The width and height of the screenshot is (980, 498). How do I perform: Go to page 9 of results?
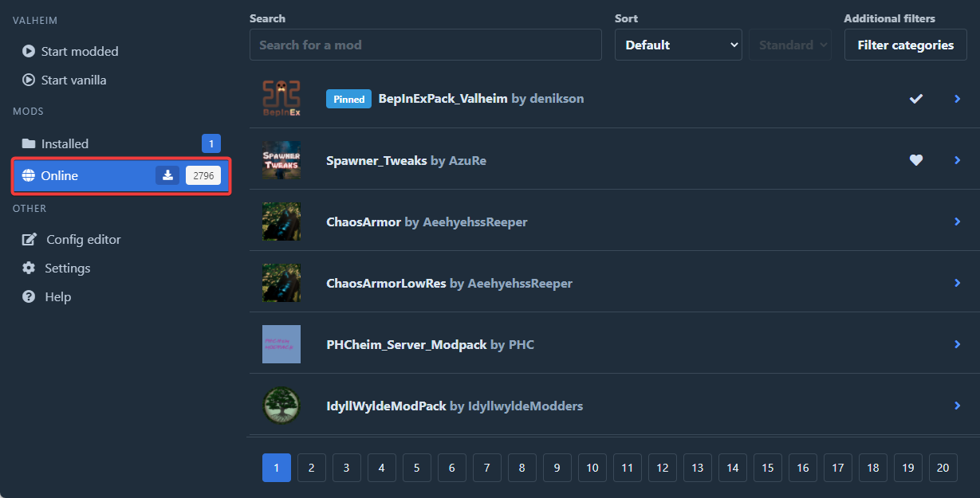pos(557,468)
